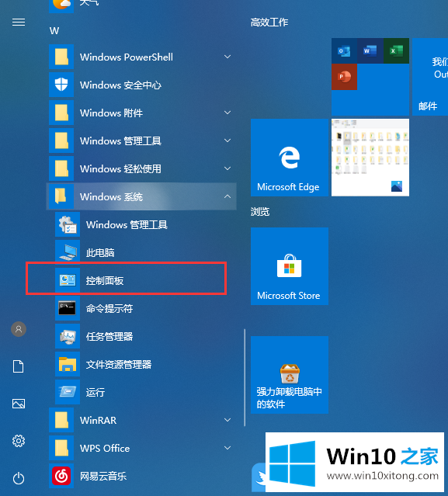
Task: Expand WinRAR folder chevron
Action: pyautogui.click(x=227, y=420)
